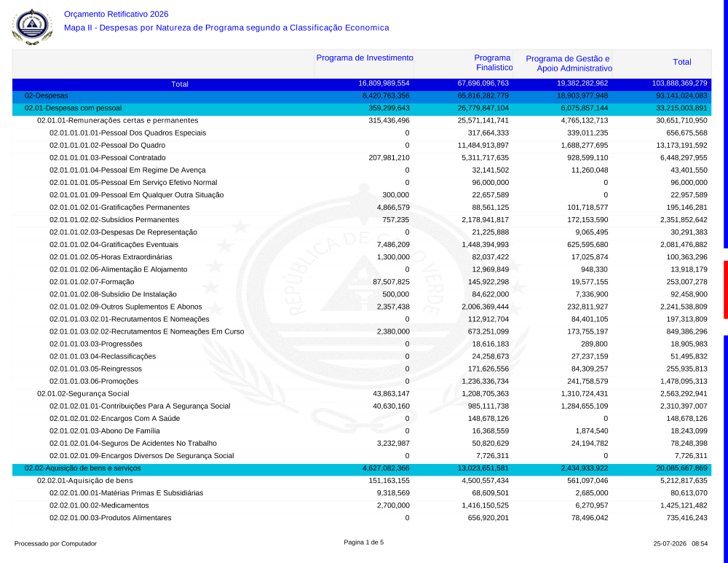Viewport: 728px width, 563px height.
Task: Click '02.01.01.02.07-Formação' row label
Action: tap(92, 282)
